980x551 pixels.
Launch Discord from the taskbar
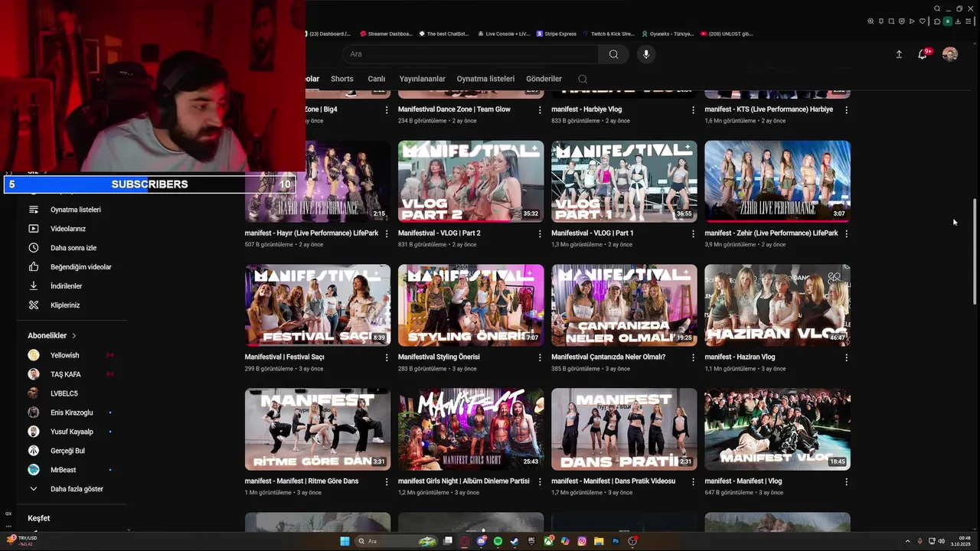coord(482,541)
